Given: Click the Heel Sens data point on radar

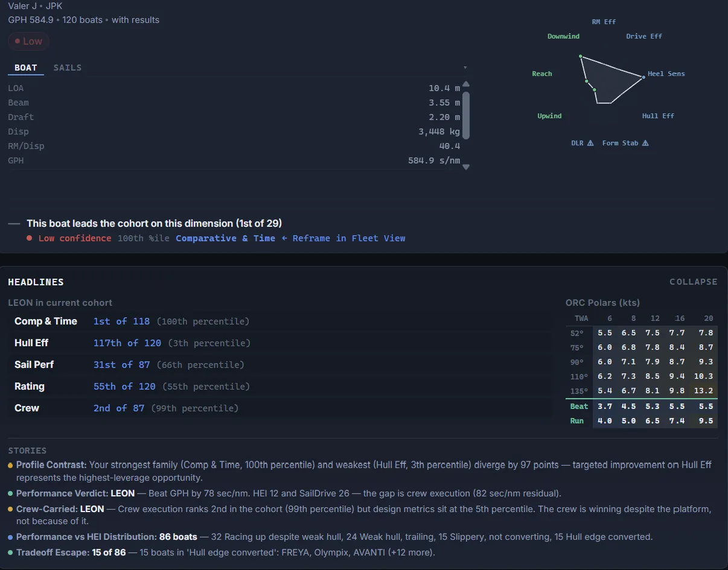Looking at the screenshot, I should click(643, 77).
